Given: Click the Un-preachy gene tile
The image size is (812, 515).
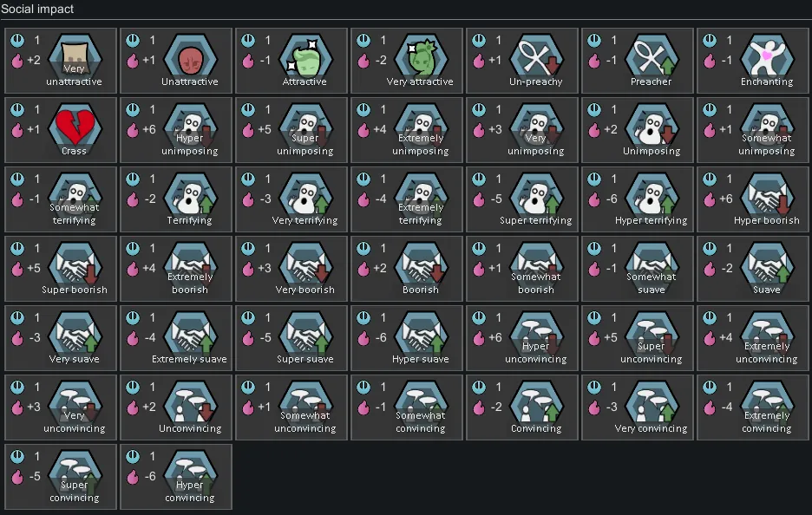Looking at the screenshot, I should click(522, 61).
